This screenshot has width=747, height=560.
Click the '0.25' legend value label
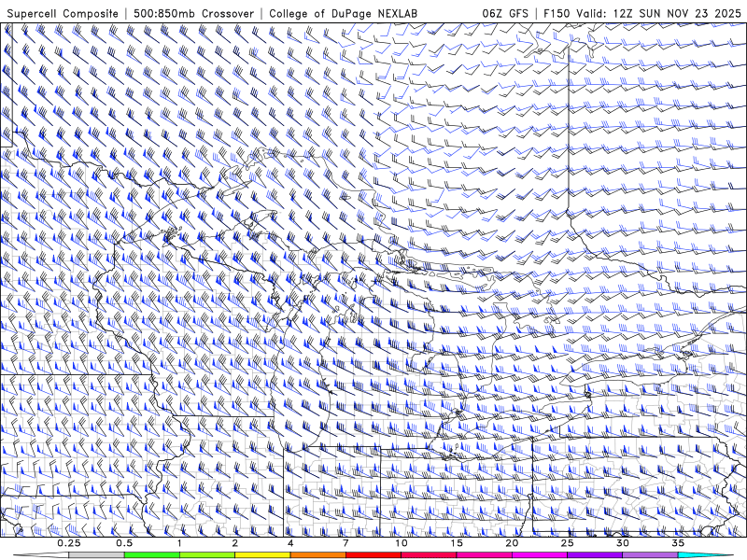pyautogui.click(x=69, y=543)
